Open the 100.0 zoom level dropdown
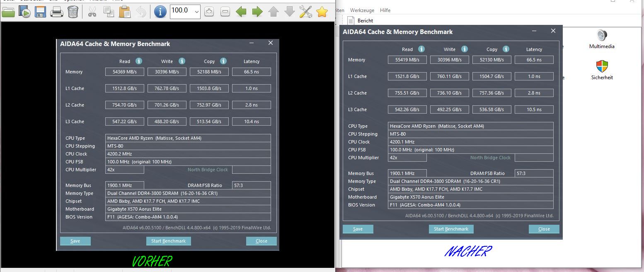The height and width of the screenshot is (272, 644). (196, 12)
